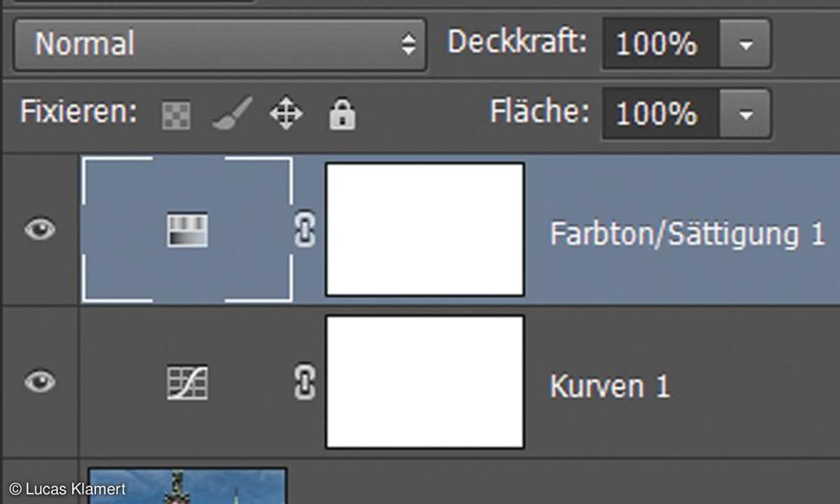Select the Farbton/Sättigung 1 layer name
This screenshot has height=504, width=840.
click(687, 233)
